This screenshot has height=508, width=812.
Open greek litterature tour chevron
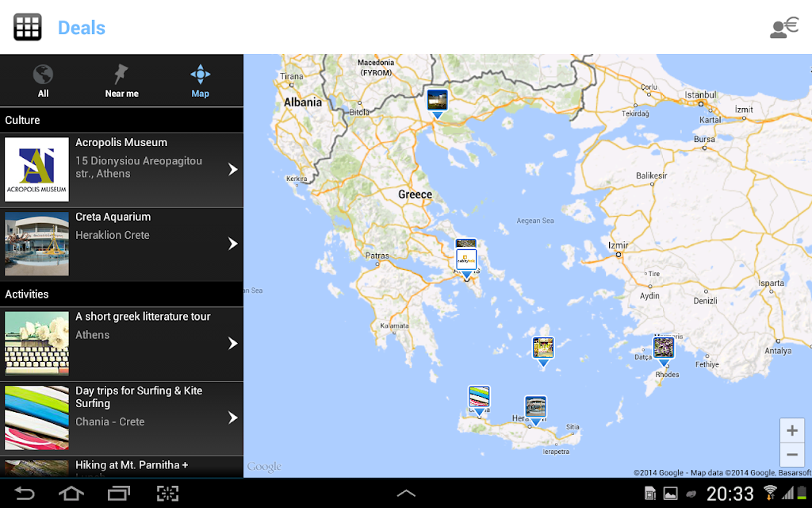[x=233, y=343]
